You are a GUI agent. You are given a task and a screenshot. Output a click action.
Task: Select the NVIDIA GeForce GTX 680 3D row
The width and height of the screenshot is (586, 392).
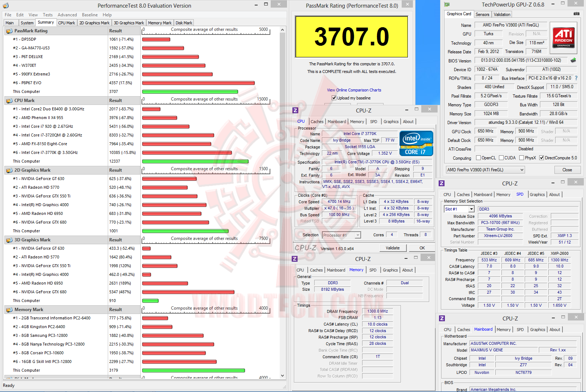[71, 292]
